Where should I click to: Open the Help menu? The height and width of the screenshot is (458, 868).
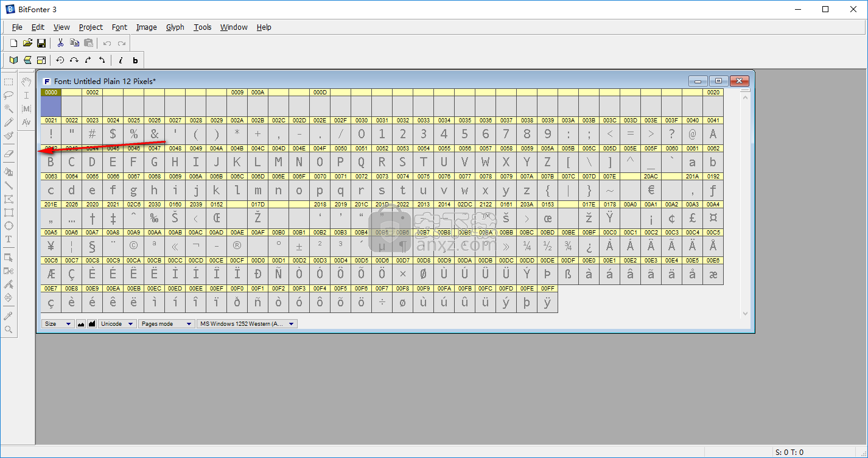click(264, 27)
